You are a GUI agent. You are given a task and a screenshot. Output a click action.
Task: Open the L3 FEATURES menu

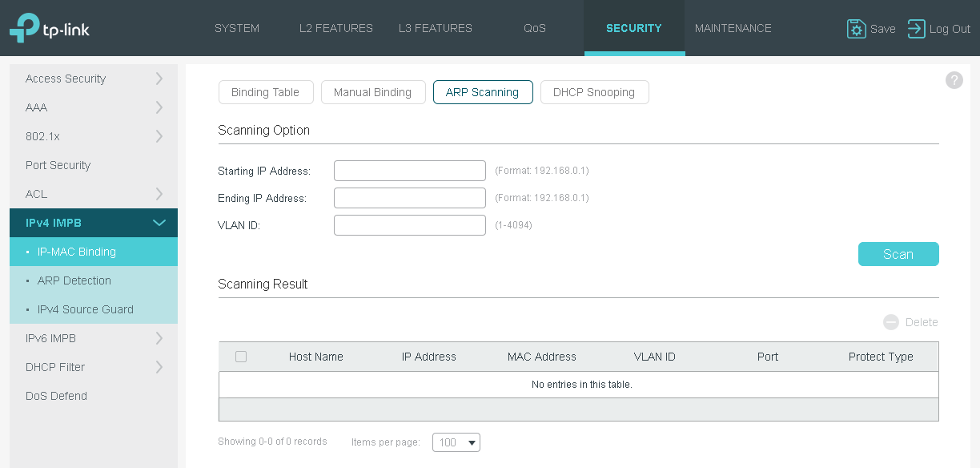coord(436,28)
